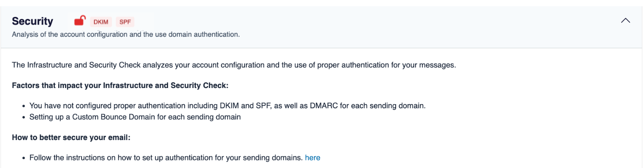Click the SPF warning badge
The image size is (644, 168).
coord(125,22)
